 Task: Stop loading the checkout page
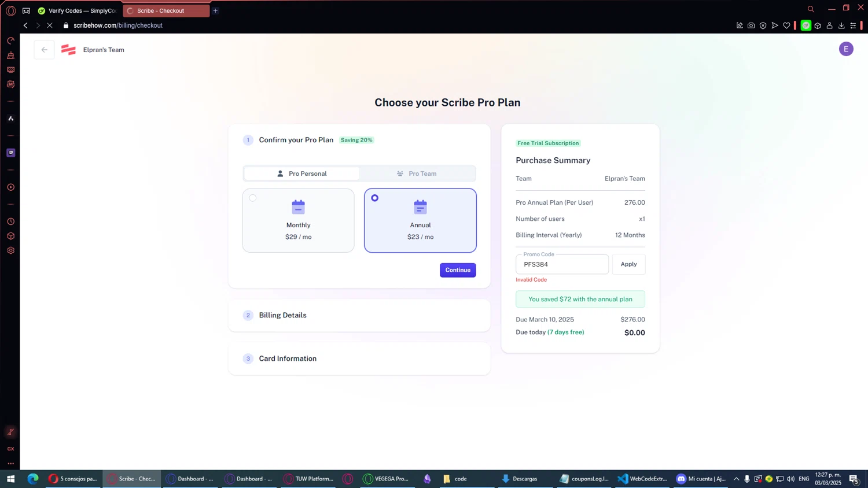[50, 25]
